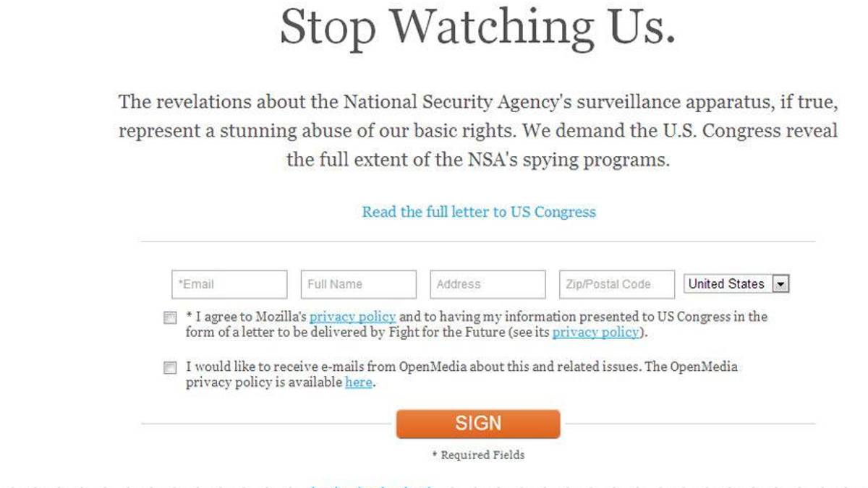The height and width of the screenshot is (488, 868).
Task: Focus the Full Name text box
Action: click(x=359, y=284)
